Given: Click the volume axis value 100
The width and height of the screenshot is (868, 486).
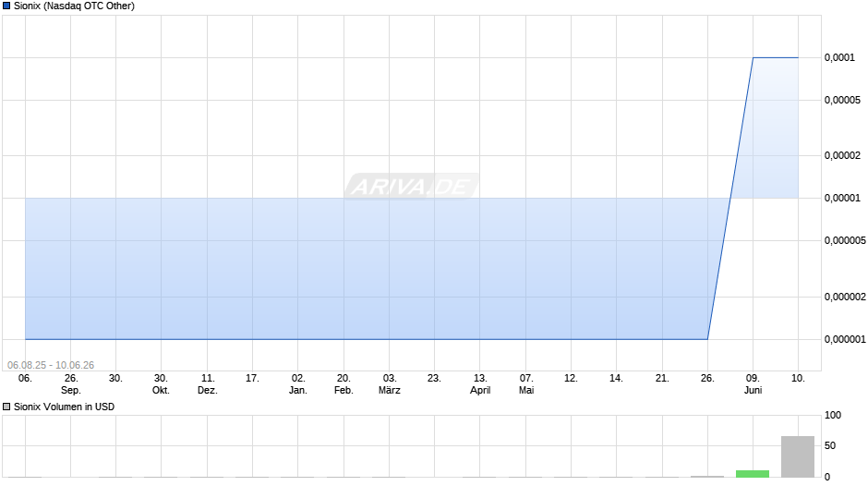Looking at the screenshot, I should coord(833,415).
